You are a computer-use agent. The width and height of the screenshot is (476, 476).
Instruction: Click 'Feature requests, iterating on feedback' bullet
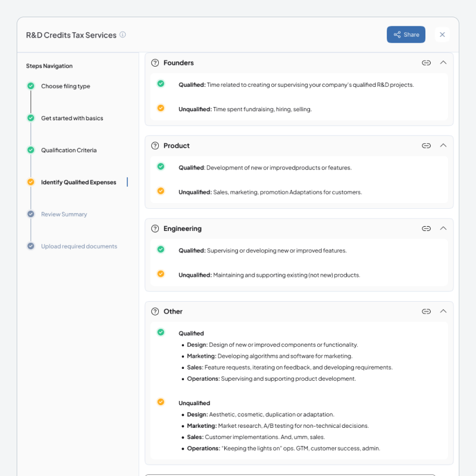pyautogui.click(x=299, y=368)
